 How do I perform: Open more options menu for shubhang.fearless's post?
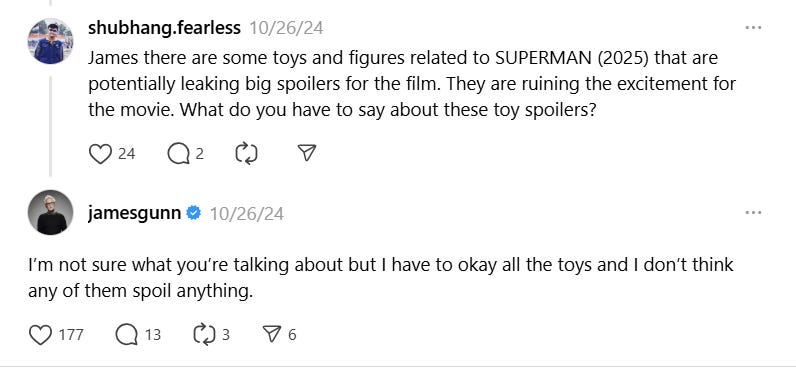pyautogui.click(x=753, y=27)
